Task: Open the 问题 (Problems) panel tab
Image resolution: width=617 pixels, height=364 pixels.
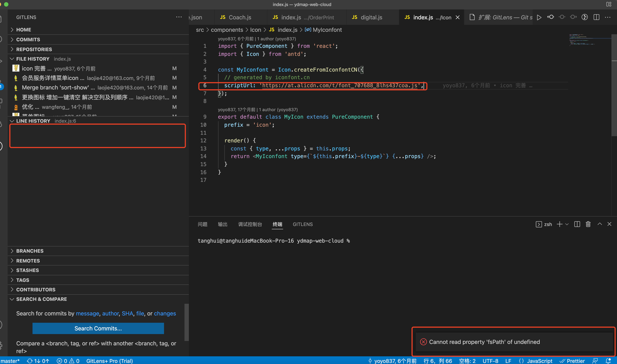Action: click(x=203, y=224)
